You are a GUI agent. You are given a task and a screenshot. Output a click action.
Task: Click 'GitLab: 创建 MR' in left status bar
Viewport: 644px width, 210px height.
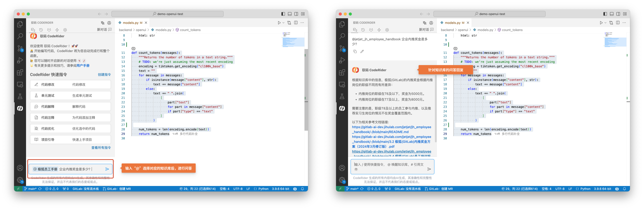(x=117, y=189)
